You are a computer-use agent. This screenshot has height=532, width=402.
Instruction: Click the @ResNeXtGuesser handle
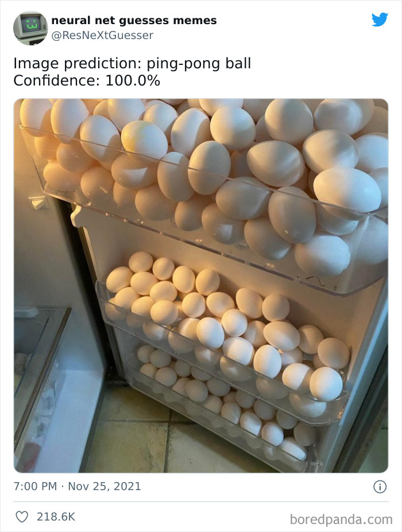pos(102,35)
